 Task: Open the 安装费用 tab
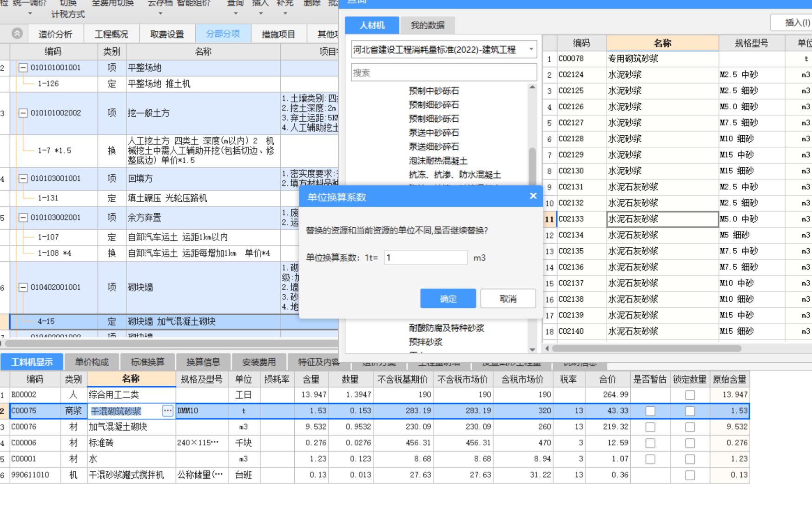[x=259, y=362]
